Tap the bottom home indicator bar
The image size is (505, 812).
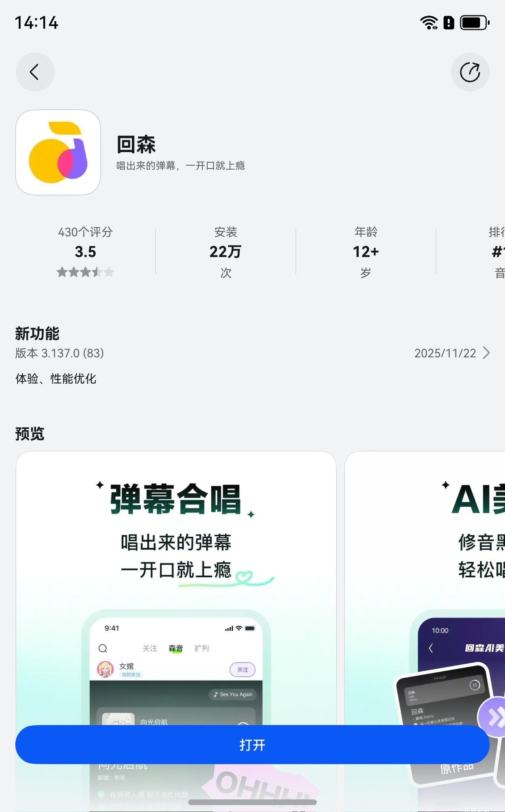click(x=252, y=802)
